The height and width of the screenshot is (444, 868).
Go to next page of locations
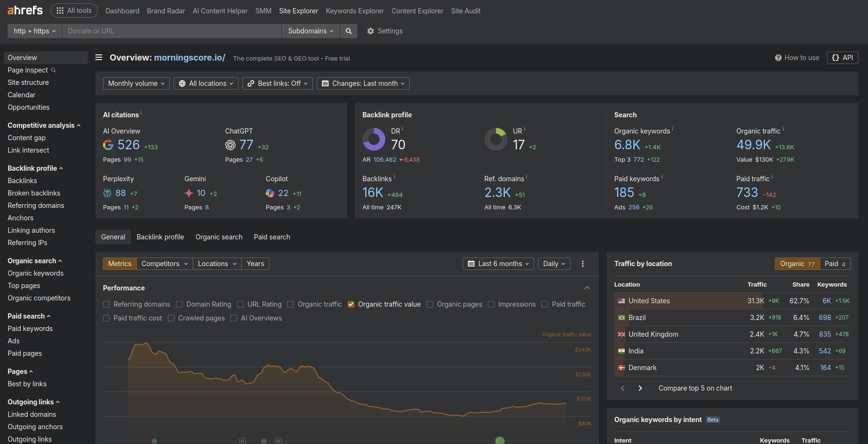640,388
